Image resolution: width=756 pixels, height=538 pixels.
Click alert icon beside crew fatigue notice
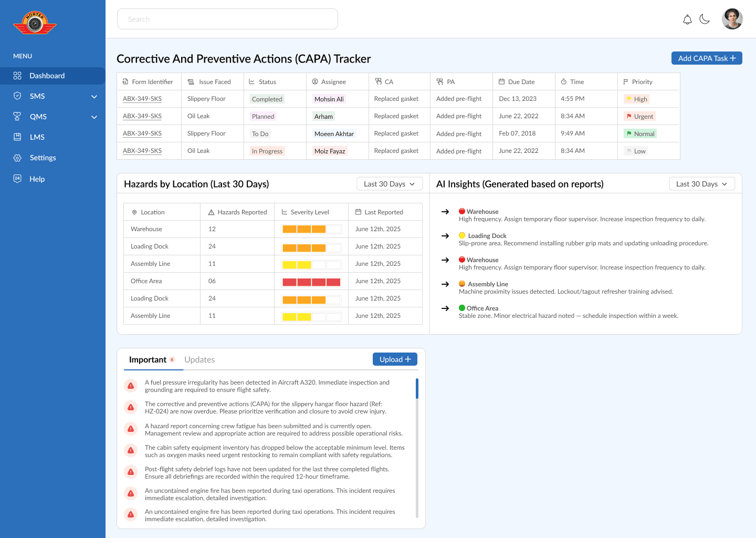[x=131, y=429]
